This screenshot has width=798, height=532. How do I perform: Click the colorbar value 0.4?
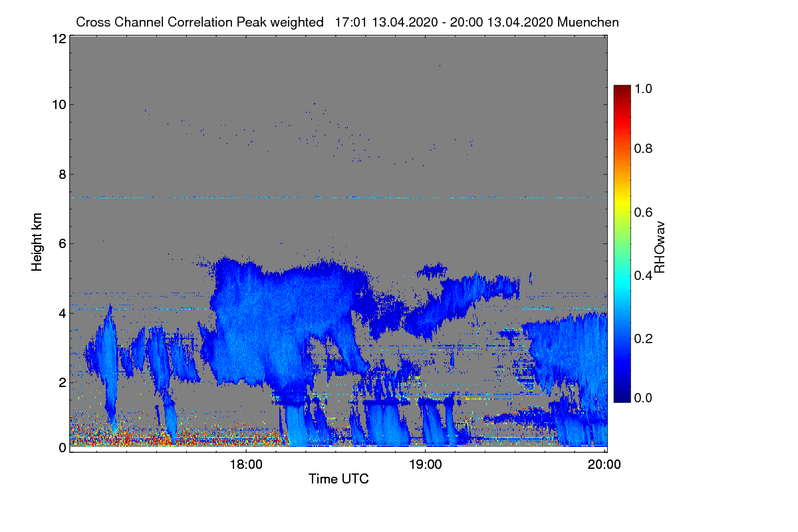(x=643, y=275)
